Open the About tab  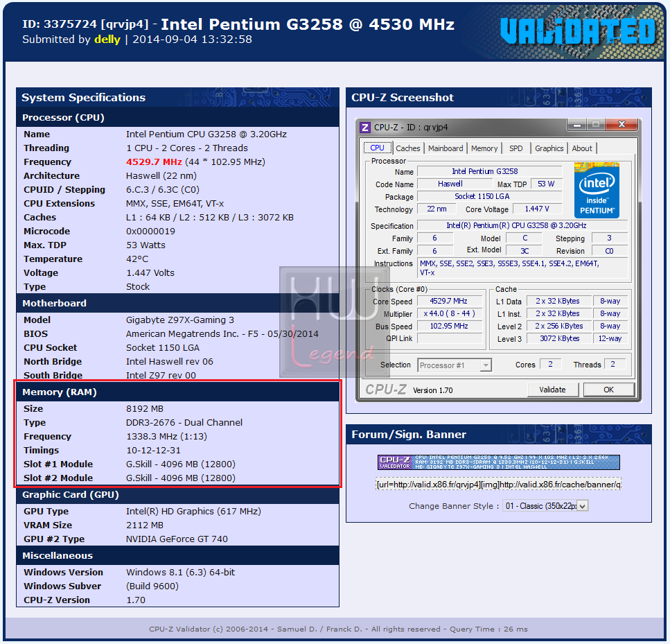pyautogui.click(x=582, y=148)
